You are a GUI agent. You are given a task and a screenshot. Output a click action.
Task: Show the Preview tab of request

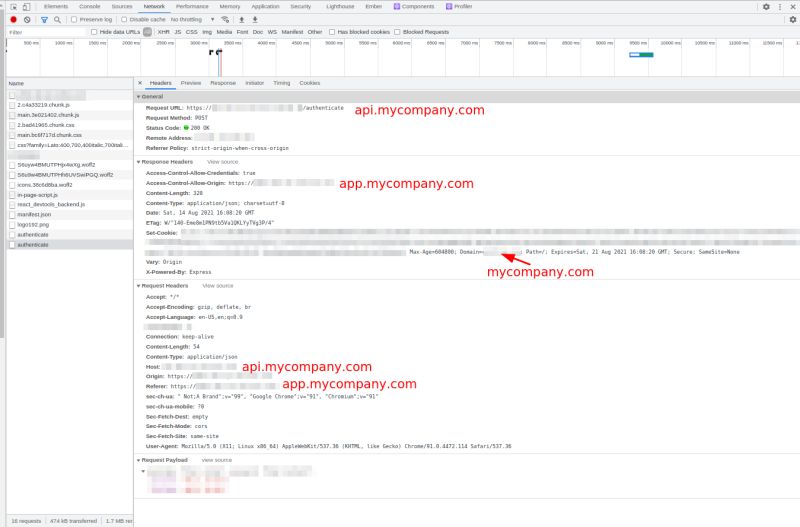pos(191,83)
